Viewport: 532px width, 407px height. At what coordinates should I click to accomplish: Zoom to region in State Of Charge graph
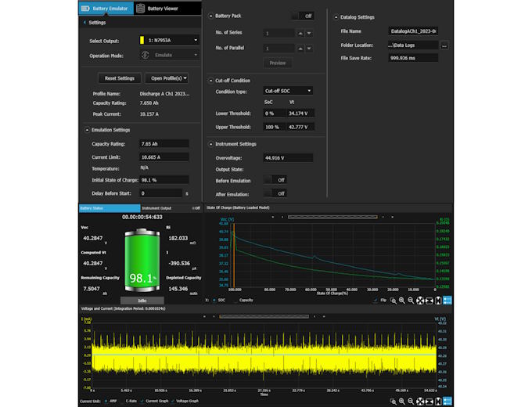(393, 301)
